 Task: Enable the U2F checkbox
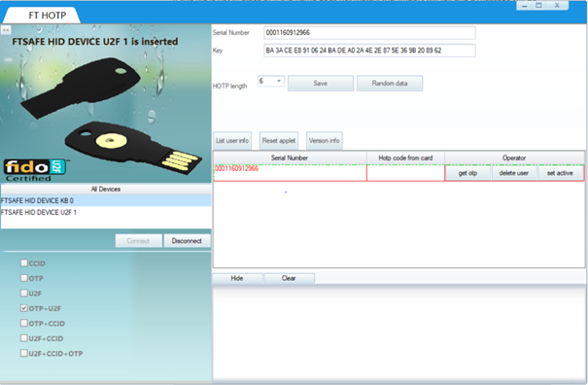24,293
